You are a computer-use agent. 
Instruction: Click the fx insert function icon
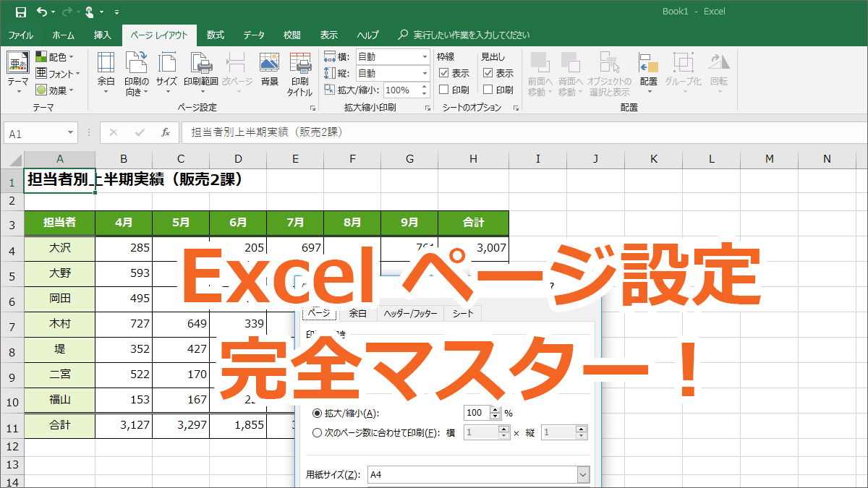(x=166, y=132)
